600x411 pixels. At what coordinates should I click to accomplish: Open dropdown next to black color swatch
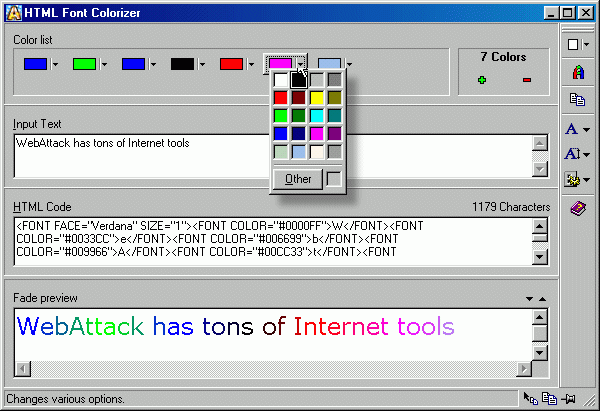[x=202, y=64]
